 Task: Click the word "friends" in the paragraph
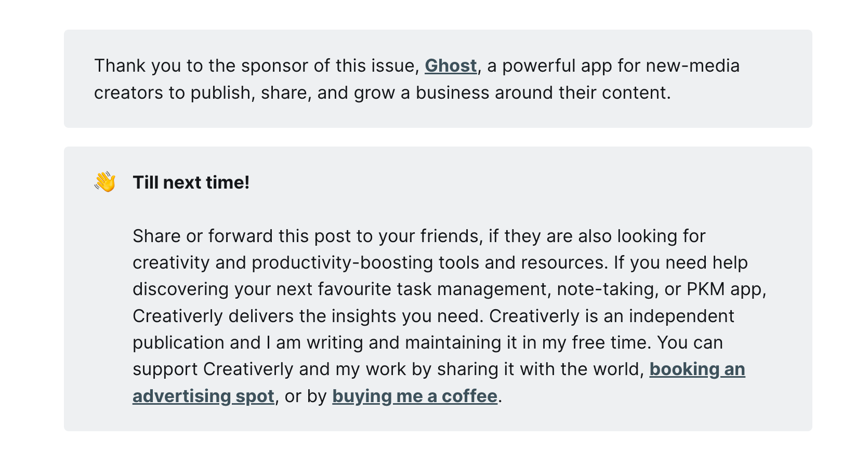point(449,236)
